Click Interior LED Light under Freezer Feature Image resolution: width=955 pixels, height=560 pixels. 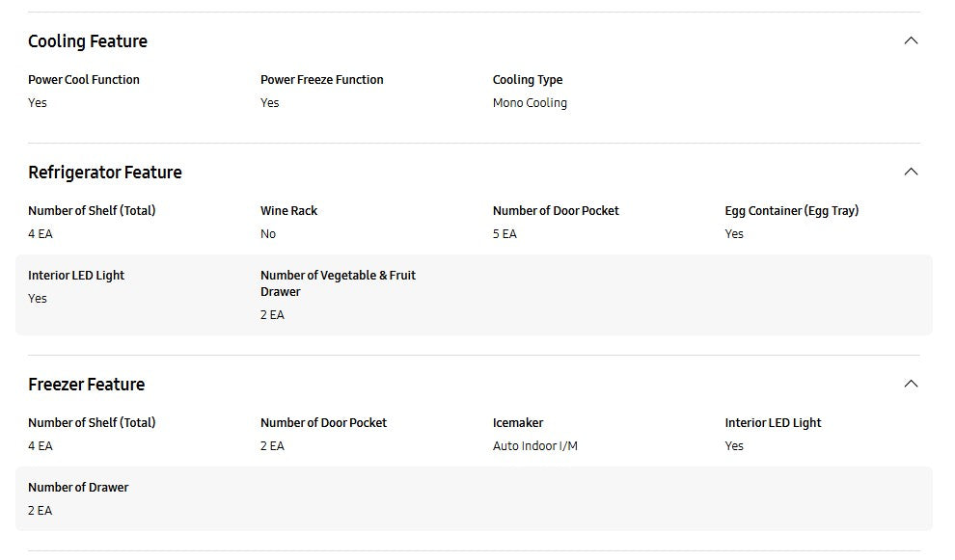coord(773,423)
